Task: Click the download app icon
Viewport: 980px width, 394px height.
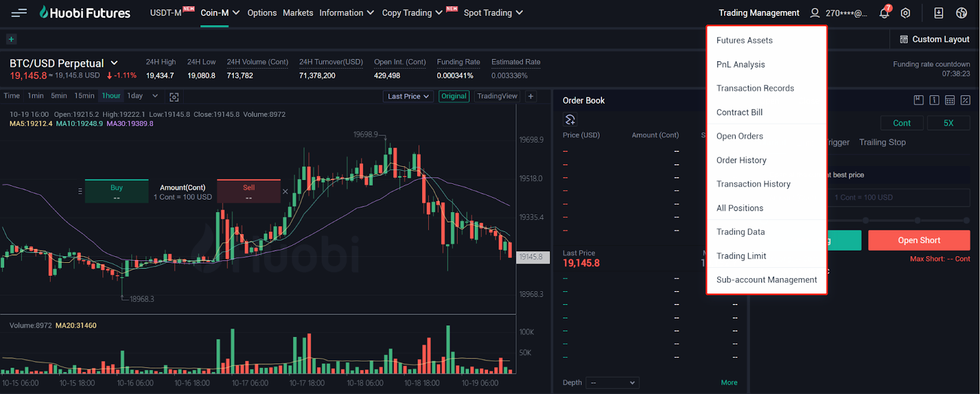Action: [938, 13]
